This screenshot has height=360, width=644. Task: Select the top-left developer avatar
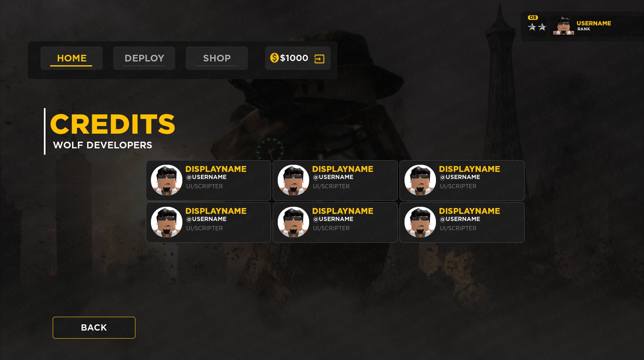[x=167, y=180]
